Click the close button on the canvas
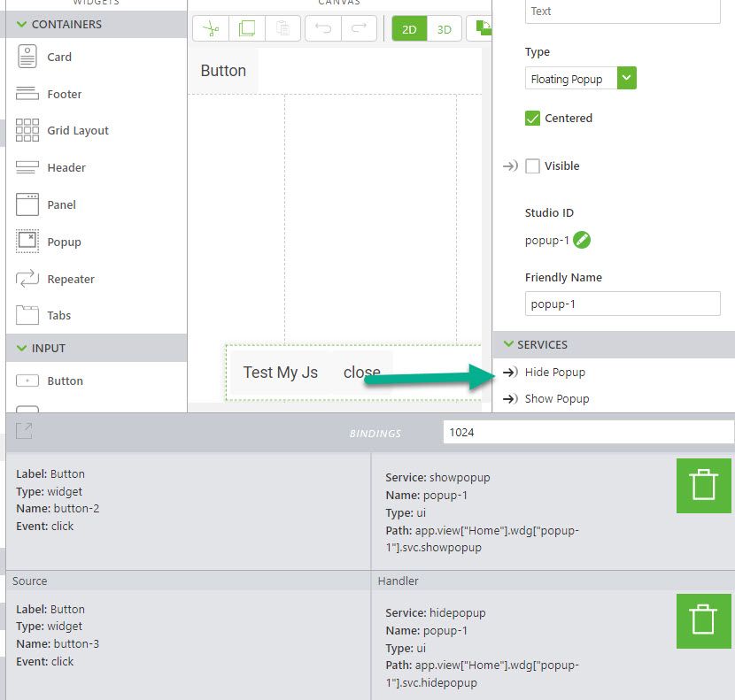Image resolution: width=735 pixels, height=700 pixels. point(362,373)
